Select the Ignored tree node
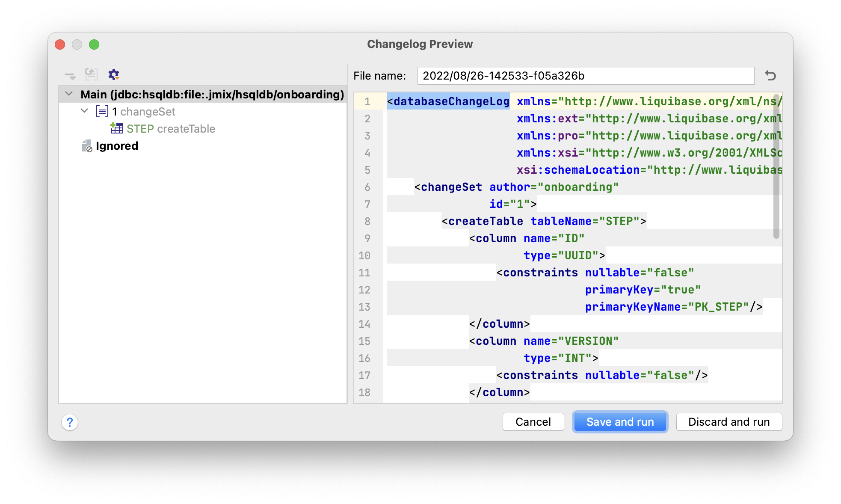This screenshot has width=841, height=504. tap(117, 146)
